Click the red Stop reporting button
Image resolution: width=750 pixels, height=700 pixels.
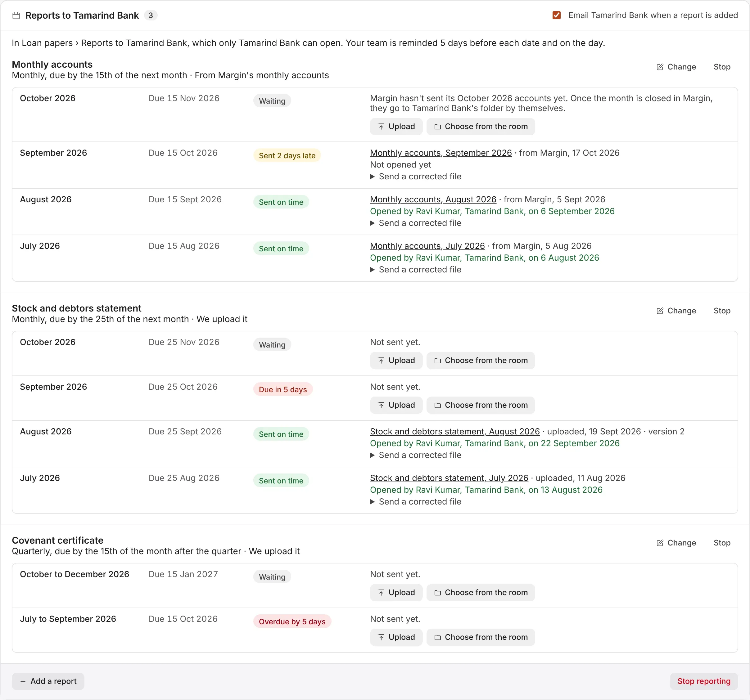tap(704, 681)
